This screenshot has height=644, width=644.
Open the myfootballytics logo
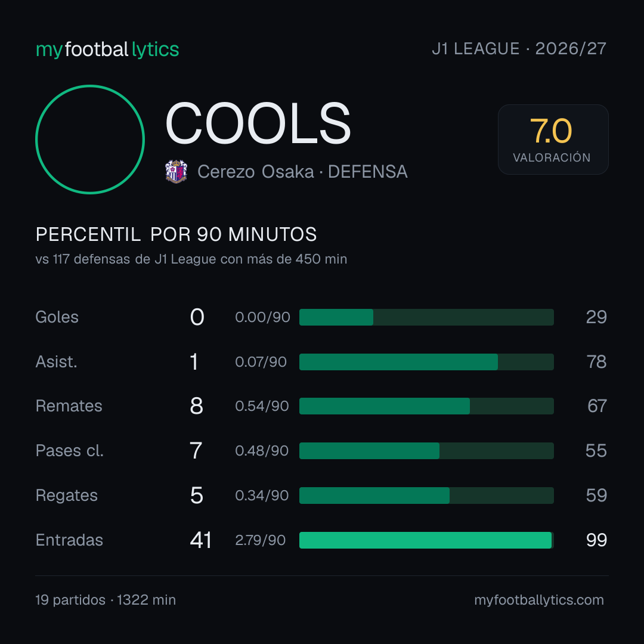(107, 49)
